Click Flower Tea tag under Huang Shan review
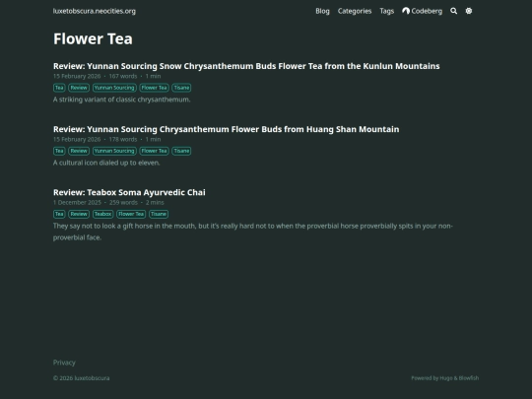532x399 pixels. click(x=154, y=151)
